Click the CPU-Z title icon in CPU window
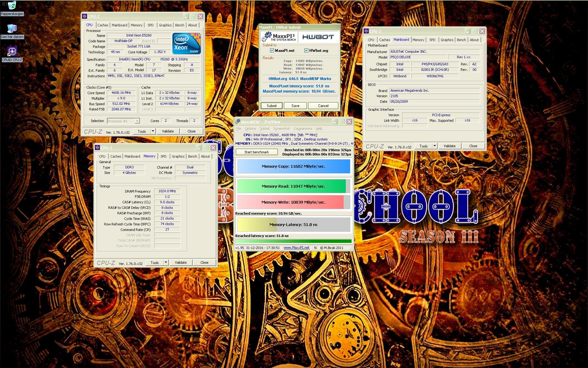 click(85, 17)
